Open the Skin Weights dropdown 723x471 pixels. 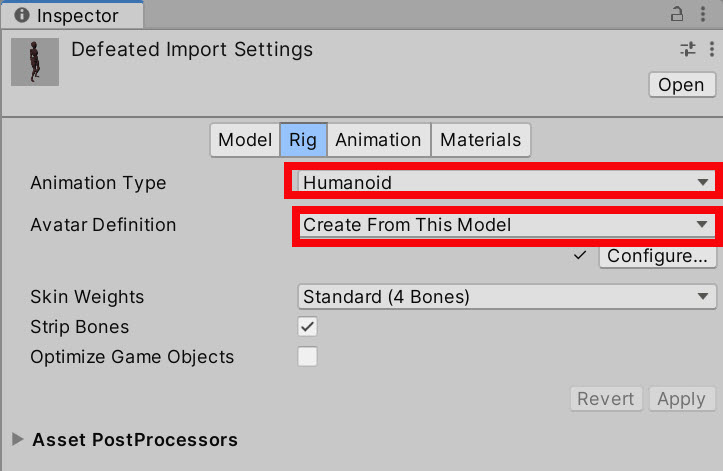point(507,297)
